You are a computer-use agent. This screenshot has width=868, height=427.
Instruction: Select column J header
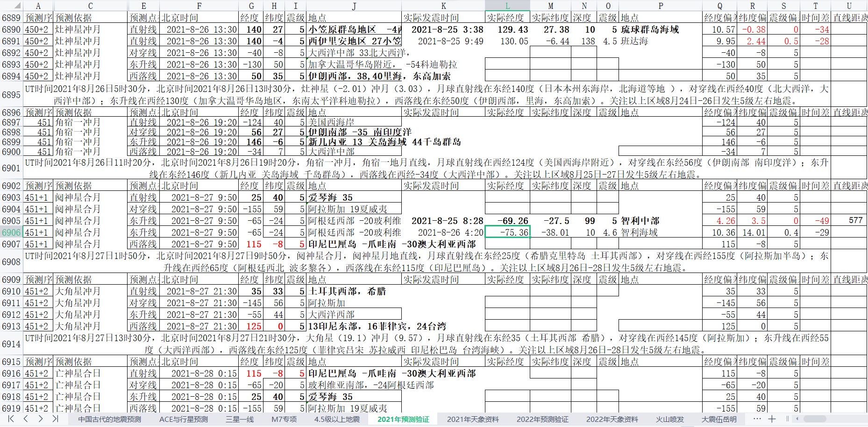click(354, 6)
